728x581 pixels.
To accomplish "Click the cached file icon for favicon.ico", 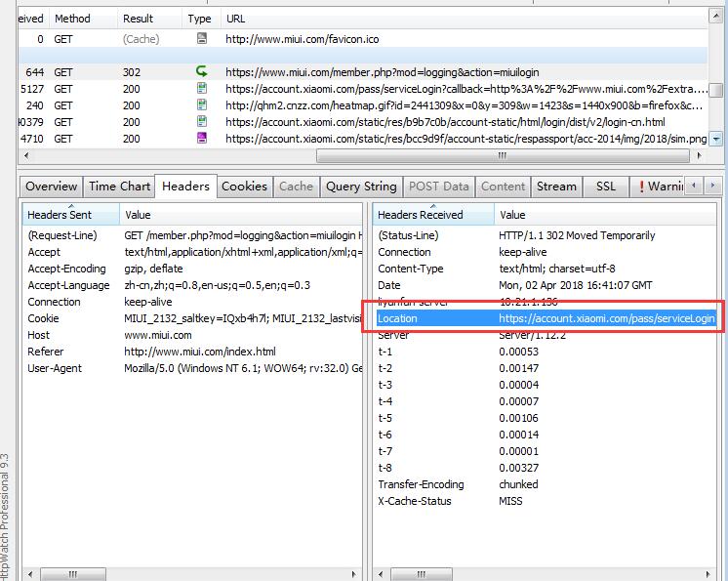I will (202, 39).
